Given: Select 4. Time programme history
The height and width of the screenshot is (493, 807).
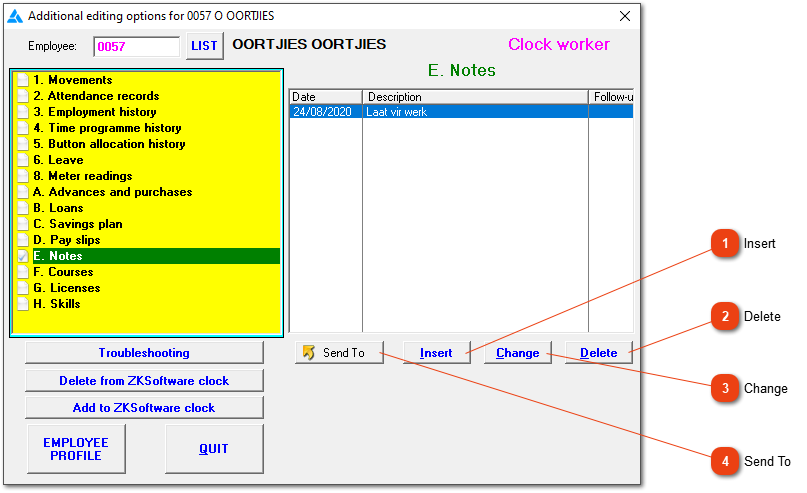Looking at the screenshot, I should click(x=107, y=128).
